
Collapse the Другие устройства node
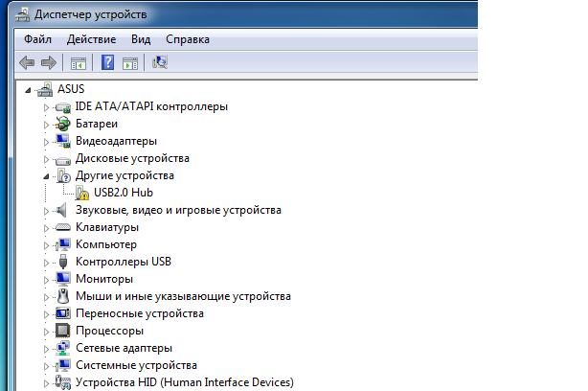pyautogui.click(x=46, y=176)
